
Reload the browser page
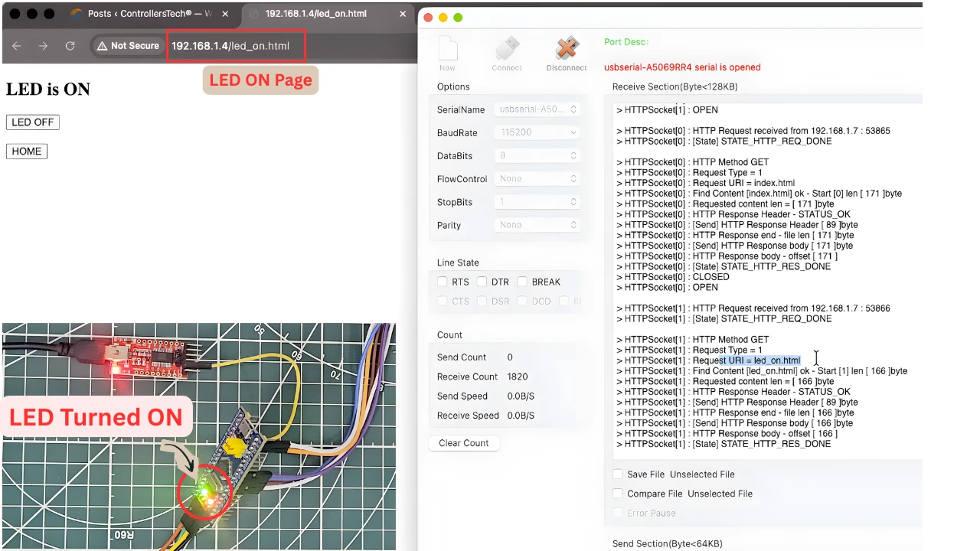point(70,46)
